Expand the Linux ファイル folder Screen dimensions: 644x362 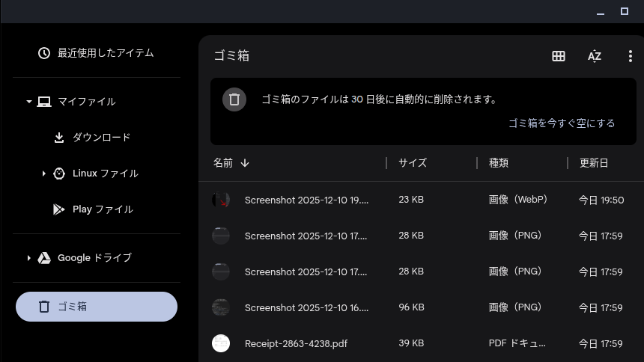43,174
